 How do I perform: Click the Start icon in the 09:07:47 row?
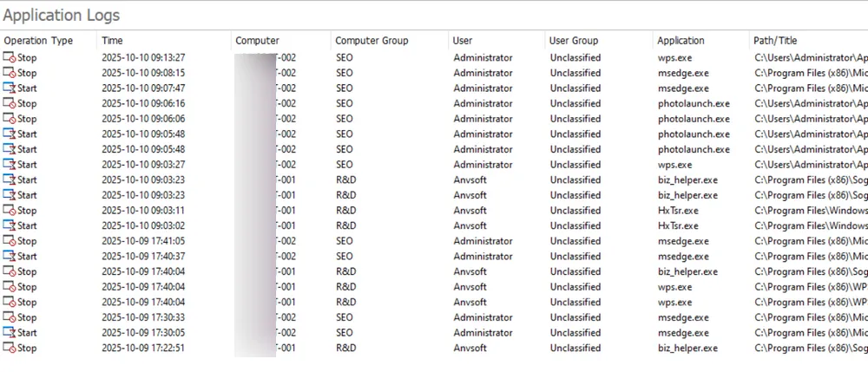point(10,88)
